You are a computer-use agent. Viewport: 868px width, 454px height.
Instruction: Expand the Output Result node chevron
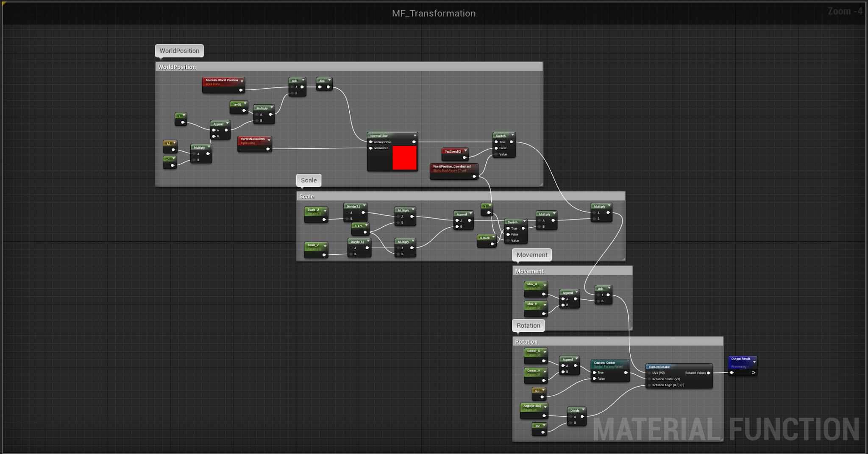(754, 362)
